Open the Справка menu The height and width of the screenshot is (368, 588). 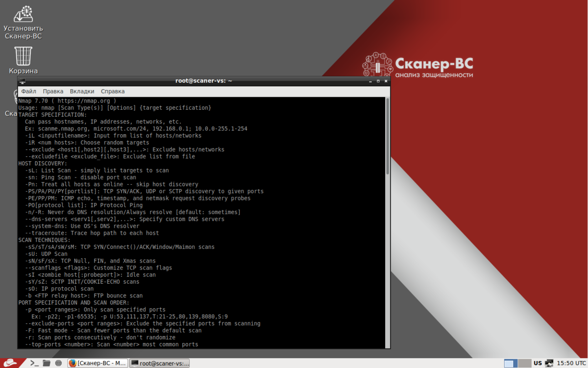[113, 91]
